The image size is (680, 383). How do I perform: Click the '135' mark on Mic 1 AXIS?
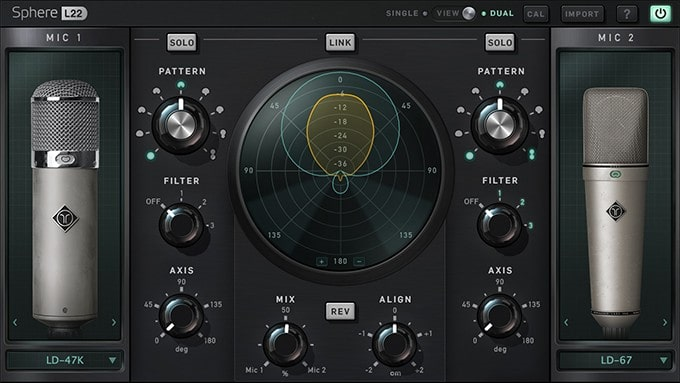click(x=216, y=304)
